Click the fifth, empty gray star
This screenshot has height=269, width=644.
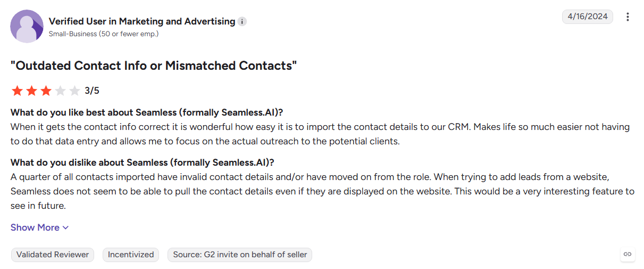[75, 91]
